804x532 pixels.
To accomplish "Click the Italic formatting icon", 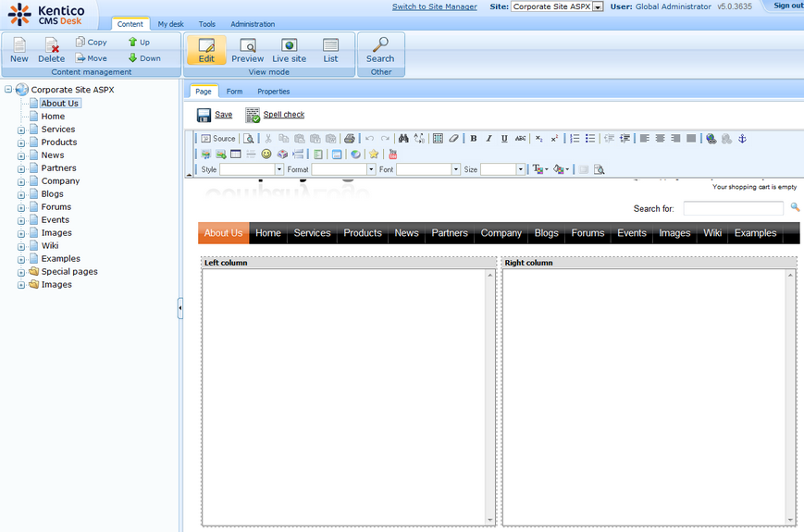I will tap(489, 139).
